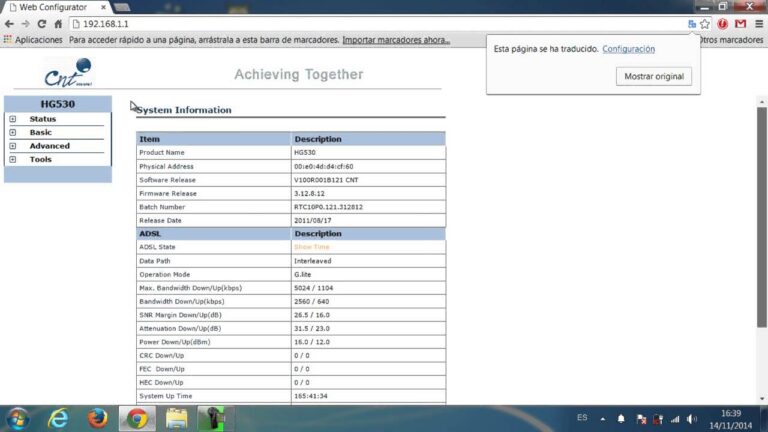This screenshot has height=432, width=768.
Task: Open Internet Explorer from the taskbar
Action: pyautogui.click(x=59, y=417)
